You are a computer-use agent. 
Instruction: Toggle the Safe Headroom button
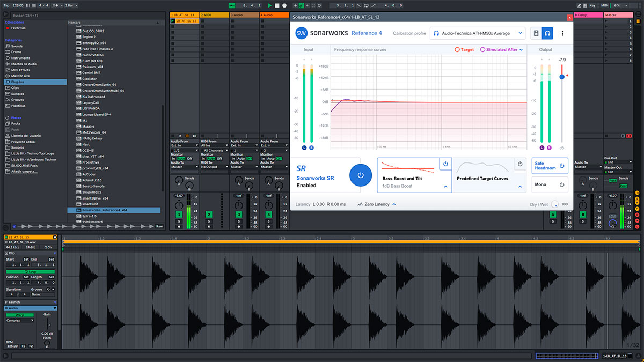(x=550, y=166)
